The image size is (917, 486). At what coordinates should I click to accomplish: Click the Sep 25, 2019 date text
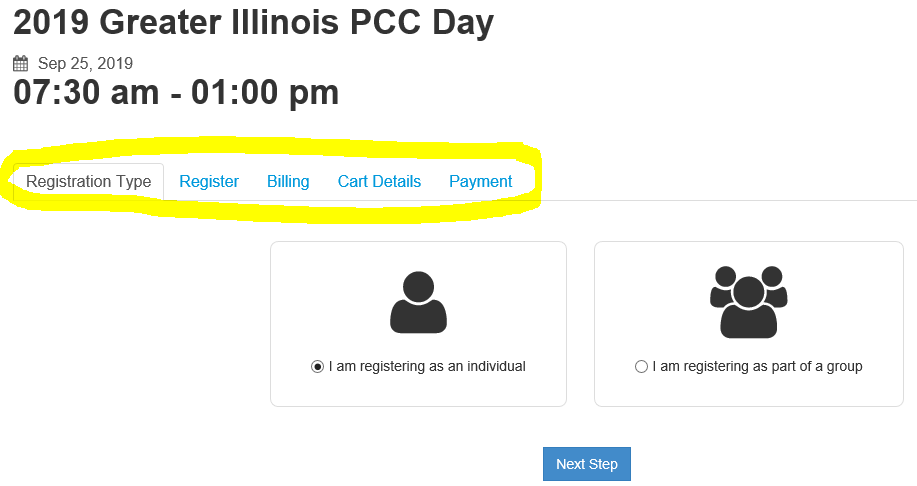pos(85,64)
